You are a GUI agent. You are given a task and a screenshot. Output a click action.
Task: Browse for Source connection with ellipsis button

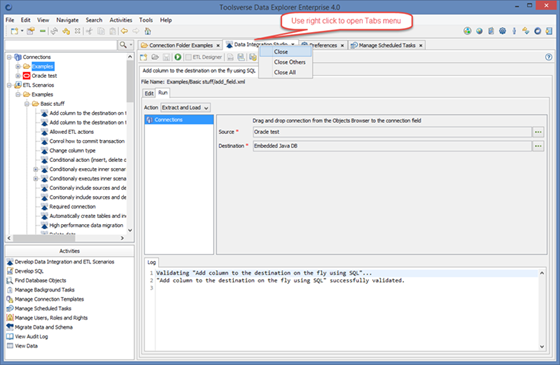(538, 132)
